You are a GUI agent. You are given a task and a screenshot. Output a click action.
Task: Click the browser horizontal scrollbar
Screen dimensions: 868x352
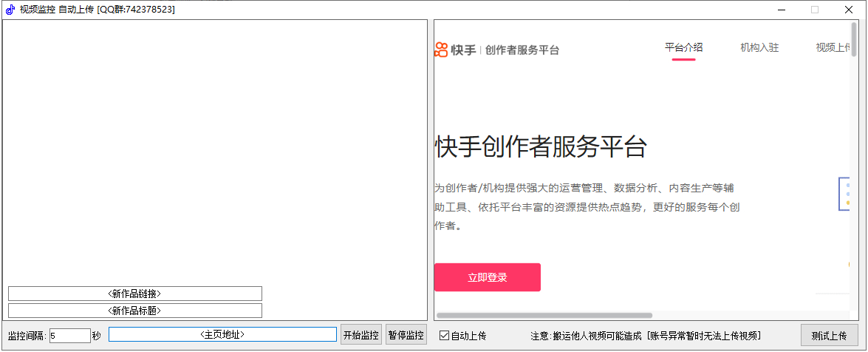tap(544, 316)
